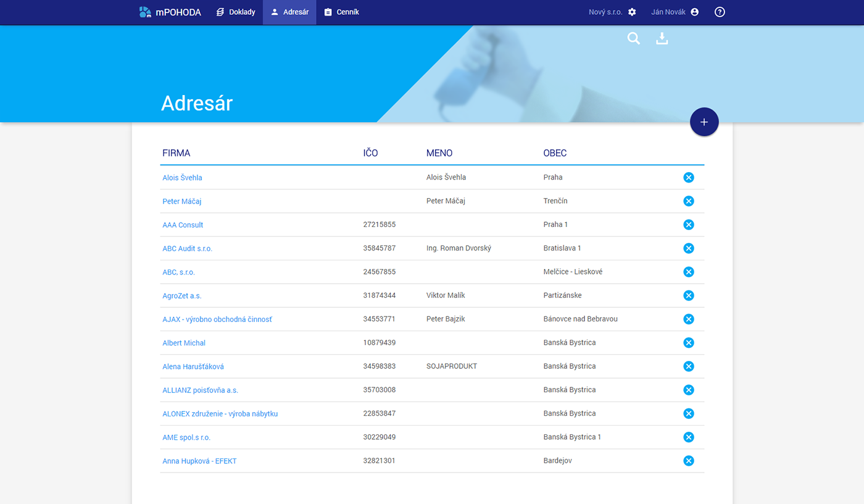Delete the AgroZet a.s. row
Screen dimensions: 864x504
[x=689, y=295]
